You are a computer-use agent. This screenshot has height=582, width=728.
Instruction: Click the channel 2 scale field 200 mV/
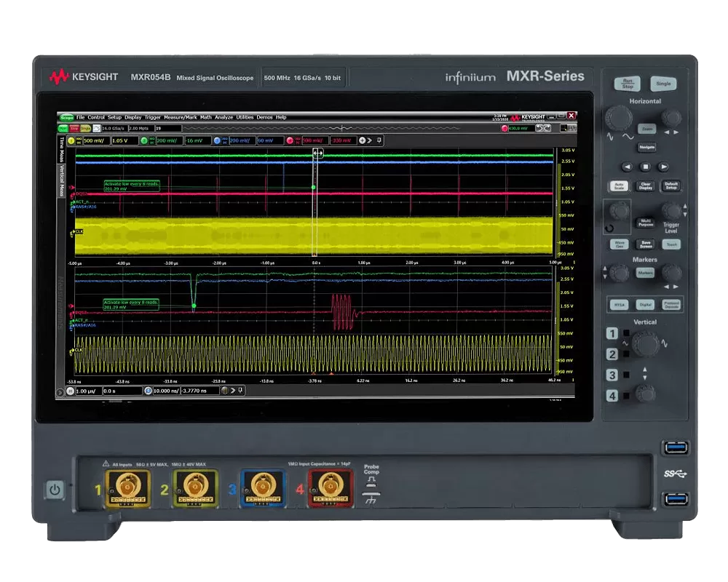click(x=170, y=140)
